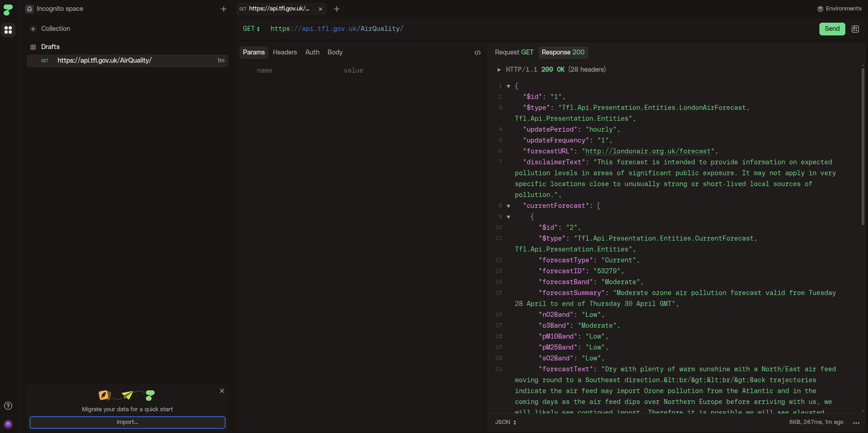Image resolution: width=868 pixels, height=433 pixels.
Task: Show generated code snippet icon
Action: point(478,53)
